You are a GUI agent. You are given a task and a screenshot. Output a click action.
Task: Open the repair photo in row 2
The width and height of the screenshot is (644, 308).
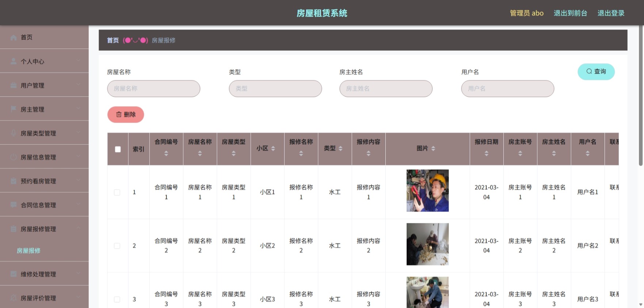(428, 244)
